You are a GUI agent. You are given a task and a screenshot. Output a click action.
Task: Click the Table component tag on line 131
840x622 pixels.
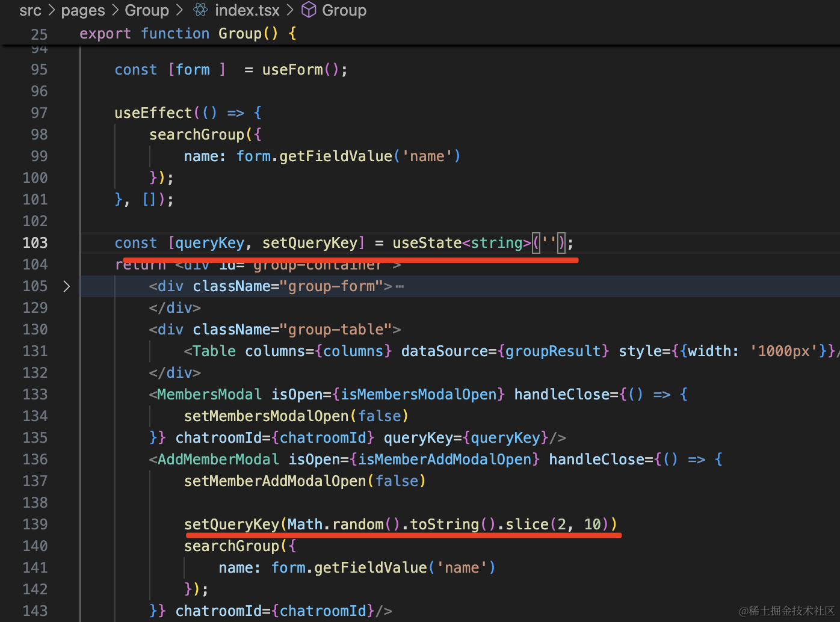tap(214, 351)
